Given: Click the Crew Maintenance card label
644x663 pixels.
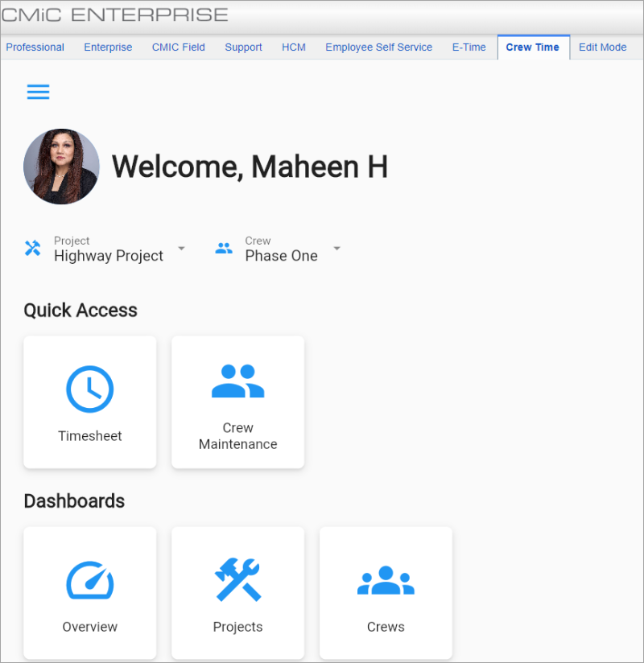Looking at the screenshot, I should pyautogui.click(x=237, y=436).
